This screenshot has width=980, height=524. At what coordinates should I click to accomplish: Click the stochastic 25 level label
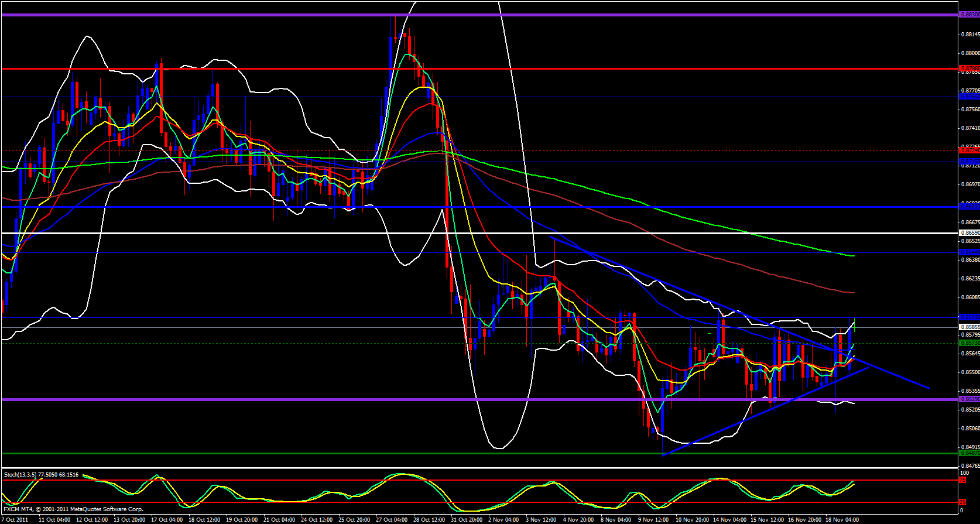click(962, 502)
